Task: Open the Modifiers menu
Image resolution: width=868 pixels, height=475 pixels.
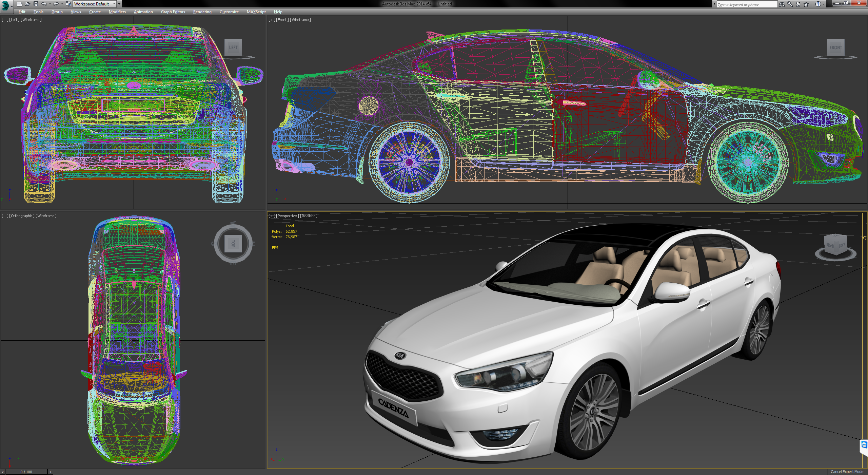Action: point(117,12)
